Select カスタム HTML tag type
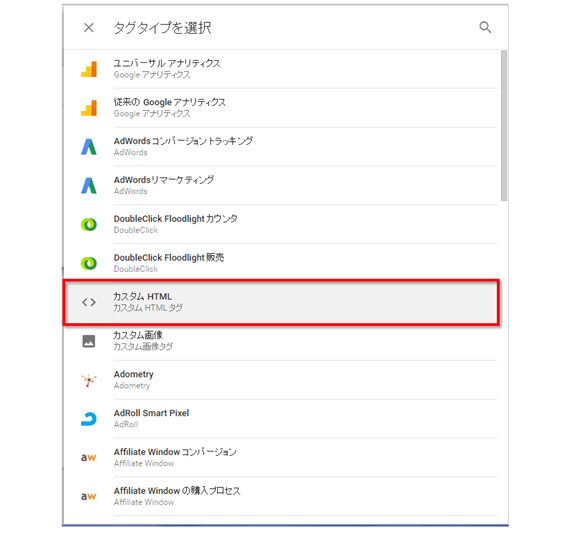 (282, 302)
